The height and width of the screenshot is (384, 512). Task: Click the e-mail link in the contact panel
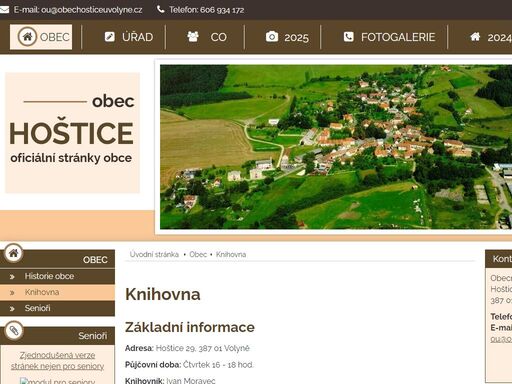point(501,339)
